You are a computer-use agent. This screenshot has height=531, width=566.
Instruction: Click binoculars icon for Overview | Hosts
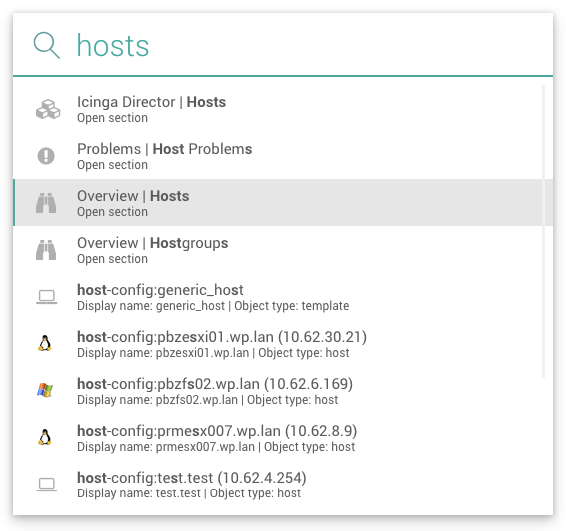[46, 203]
